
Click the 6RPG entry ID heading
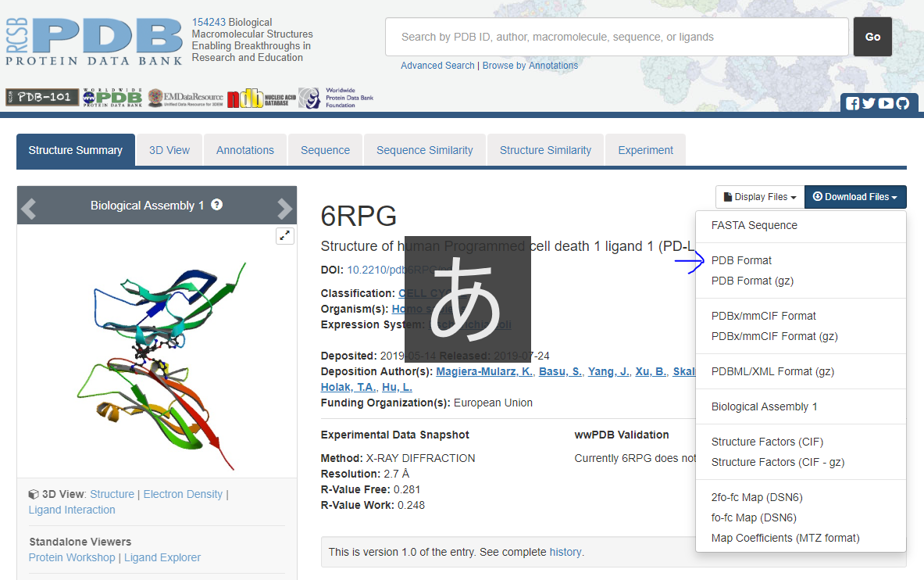pyautogui.click(x=359, y=216)
